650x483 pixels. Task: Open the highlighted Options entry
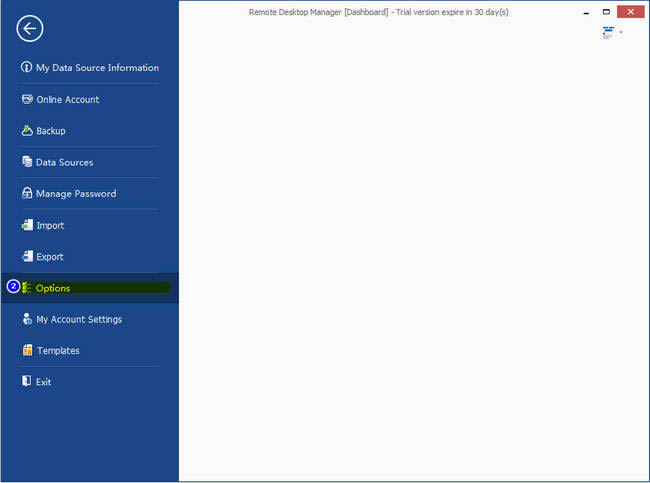click(90, 288)
